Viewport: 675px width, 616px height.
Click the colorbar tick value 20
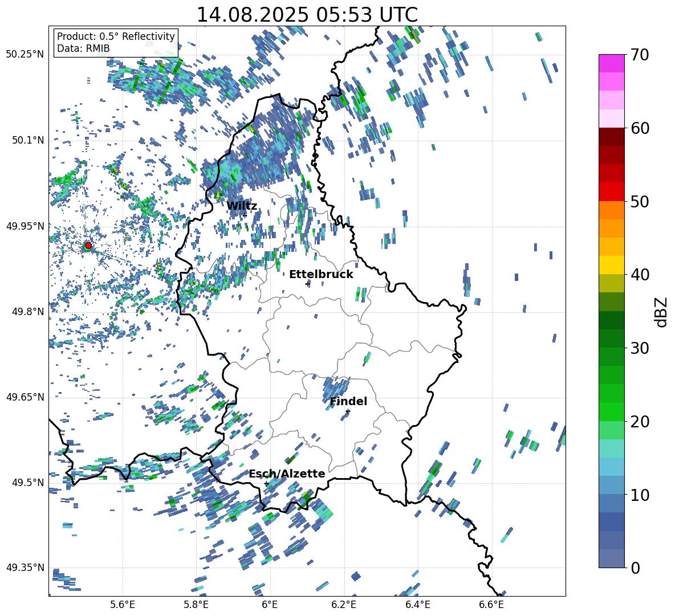pos(640,421)
